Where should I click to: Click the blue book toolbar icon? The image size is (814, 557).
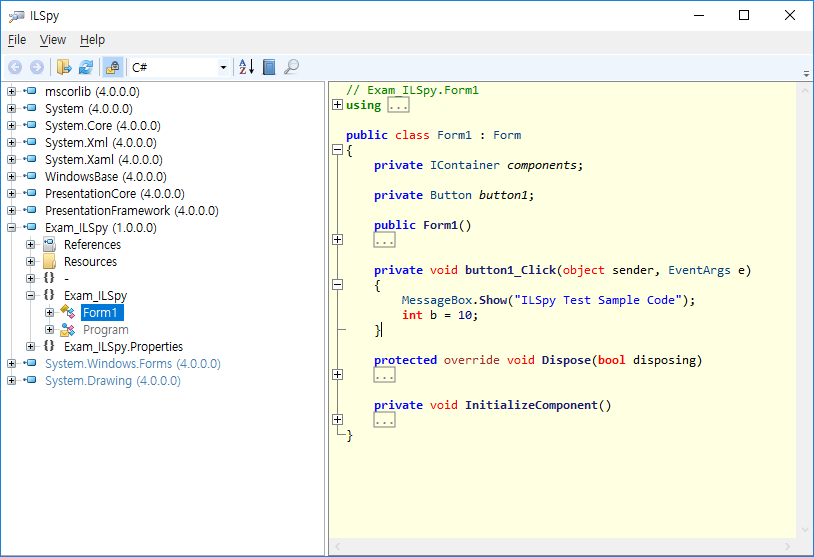[x=269, y=67]
